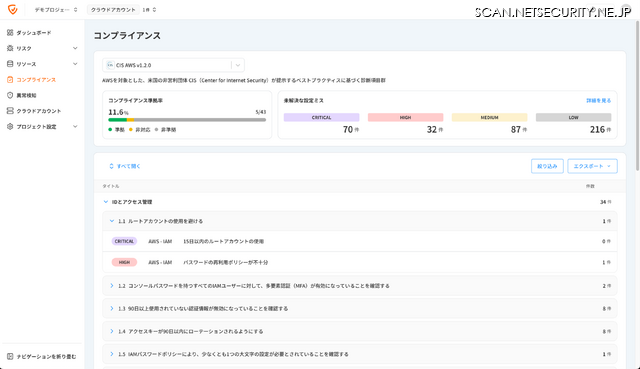640x369 pixels.
Task: Collapse the ID and access management section
Action: pos(106,202)
